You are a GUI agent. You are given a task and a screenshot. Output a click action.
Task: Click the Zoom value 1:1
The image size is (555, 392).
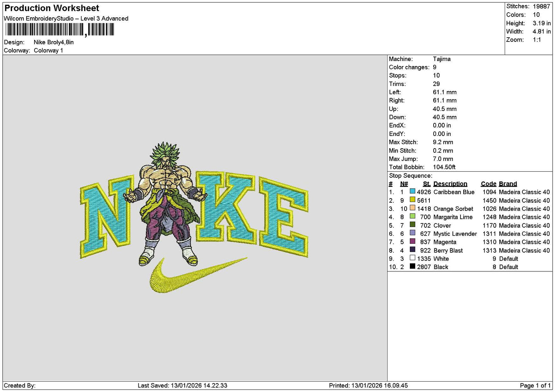click(537, 40)
